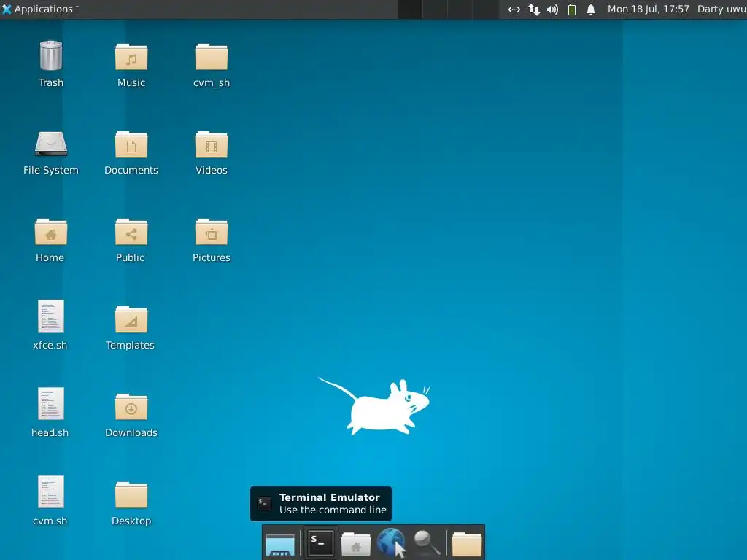The width and height of the screenshot is (747, 560).
Task: Select the cvm.sh script file
Action: pyautogui.click(x=51, y=492)
